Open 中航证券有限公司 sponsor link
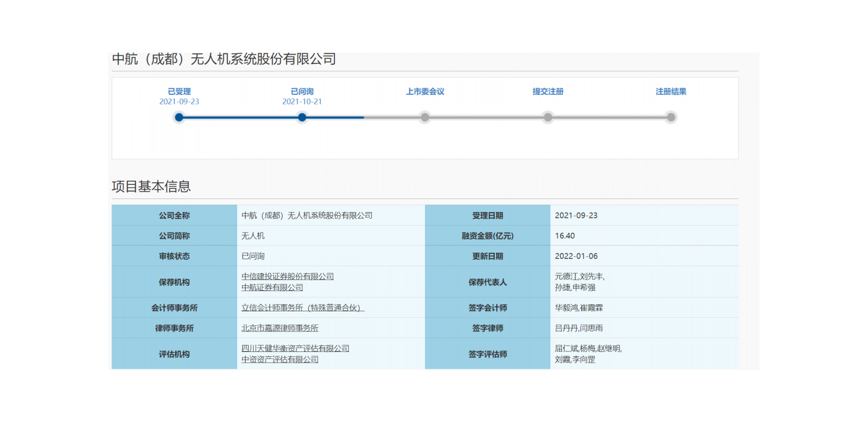 click(273, 287)
